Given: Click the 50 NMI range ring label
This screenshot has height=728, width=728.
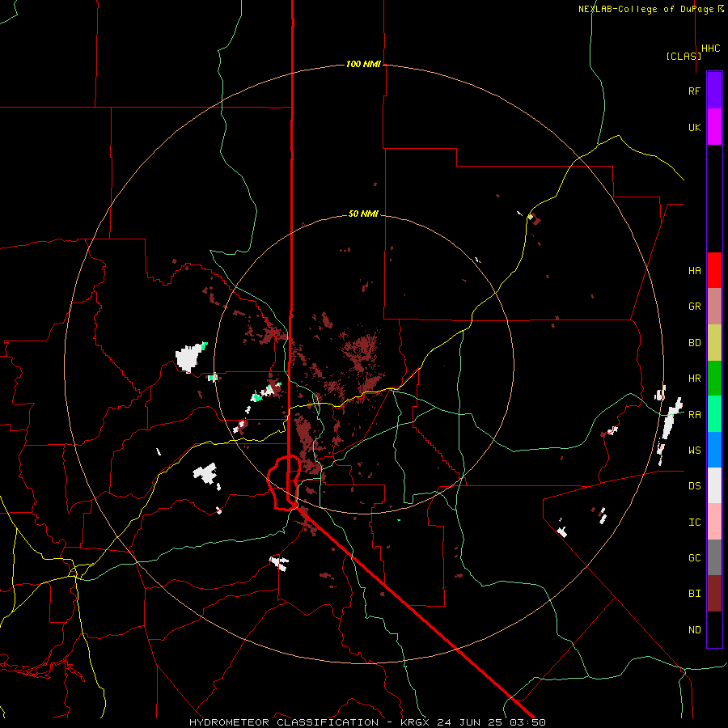Looking at the screenshot, I should click(x=363, y=214).
